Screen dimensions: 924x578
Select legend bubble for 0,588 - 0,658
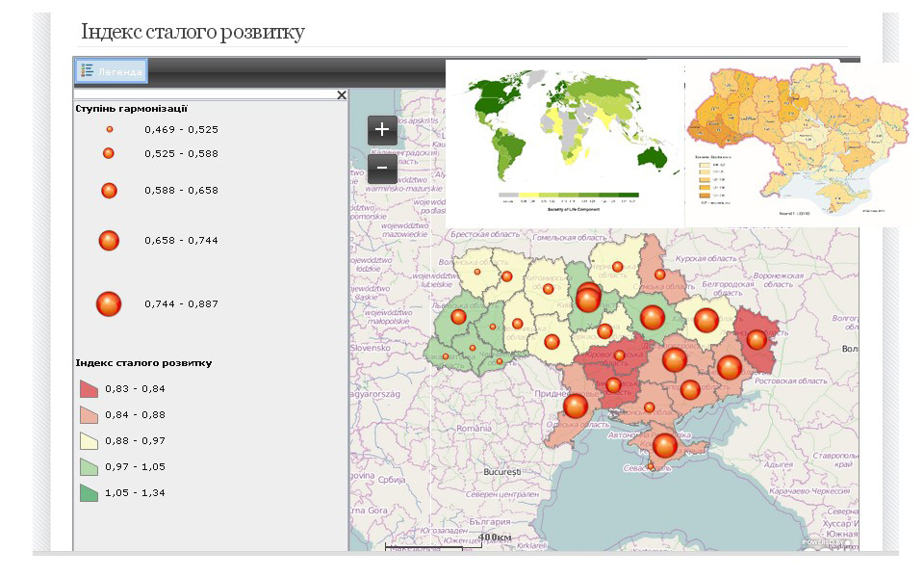tap(109, 191)
